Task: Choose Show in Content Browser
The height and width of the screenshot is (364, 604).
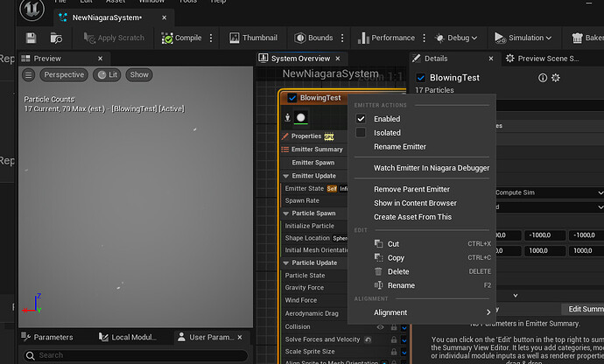Action: click(415, 203)
